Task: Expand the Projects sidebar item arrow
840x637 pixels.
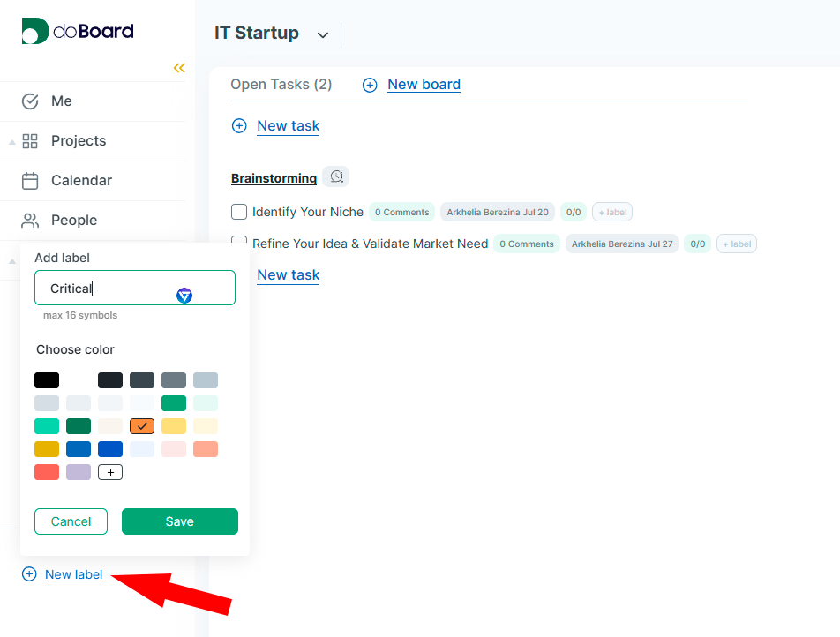Action: click(12, 142)
